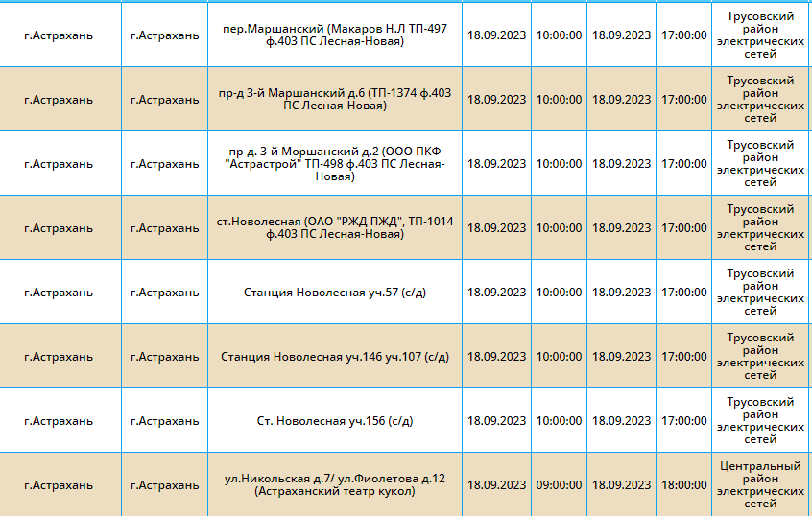Image resolution: width=812 pixels, height=516 pixels.
Task: Click 17:00:00 in the пер.Маршанский ТП-497 row
Action: click(x=683, y=35)
